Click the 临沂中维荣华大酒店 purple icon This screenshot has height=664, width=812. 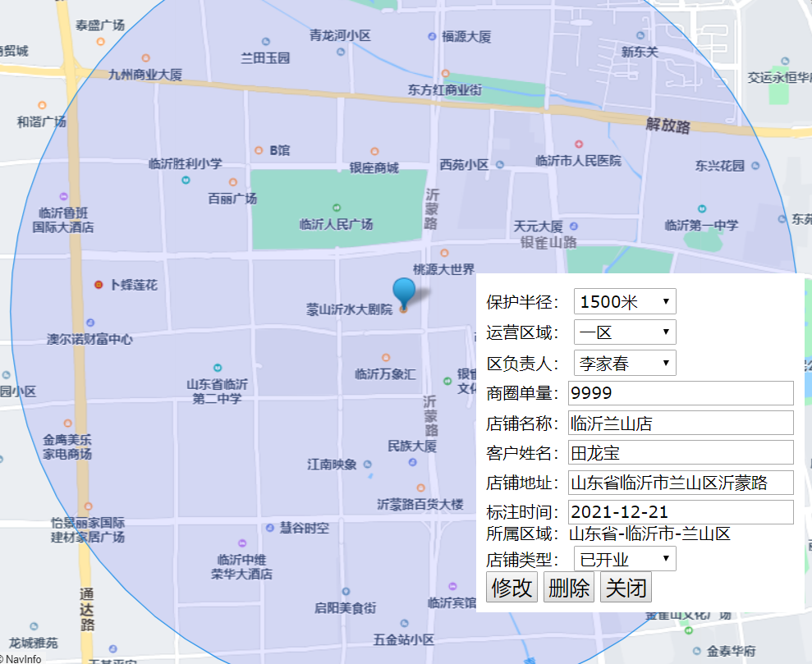242,543
